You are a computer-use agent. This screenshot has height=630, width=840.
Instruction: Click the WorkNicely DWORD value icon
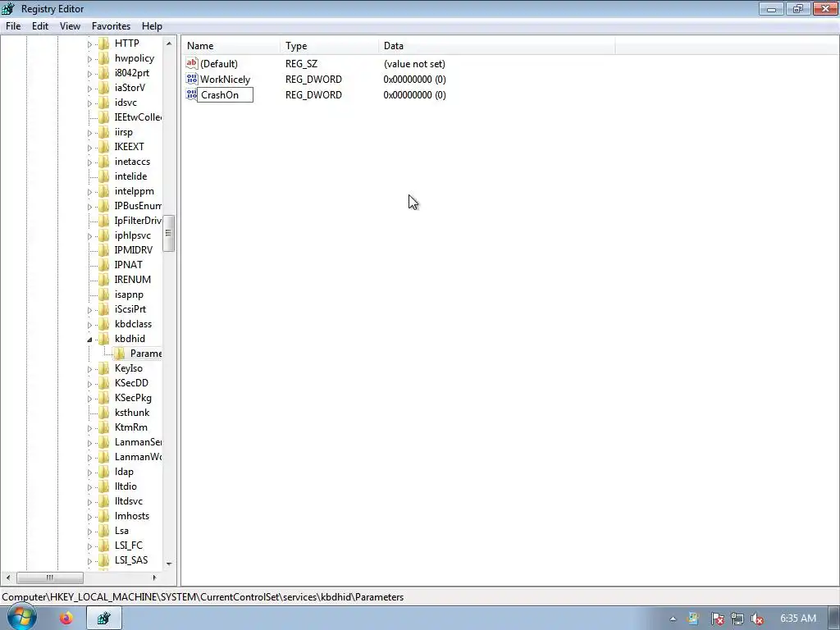click(192, 80)
